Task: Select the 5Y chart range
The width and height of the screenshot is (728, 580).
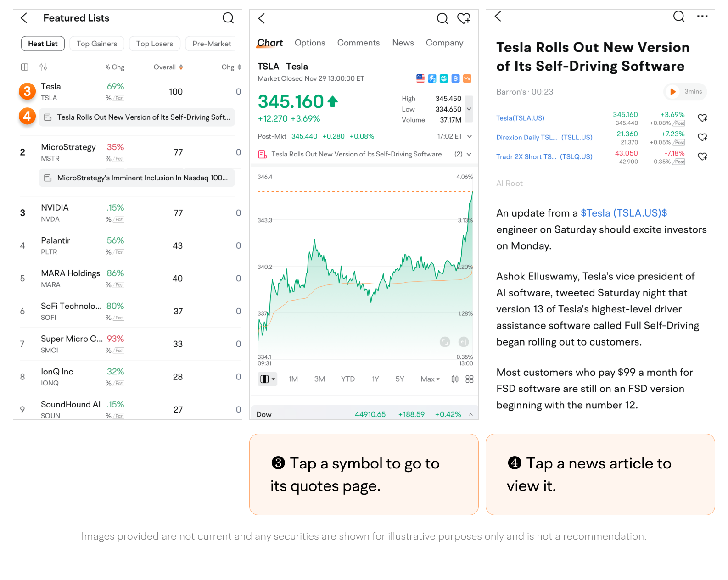Action: pos(400,379)
